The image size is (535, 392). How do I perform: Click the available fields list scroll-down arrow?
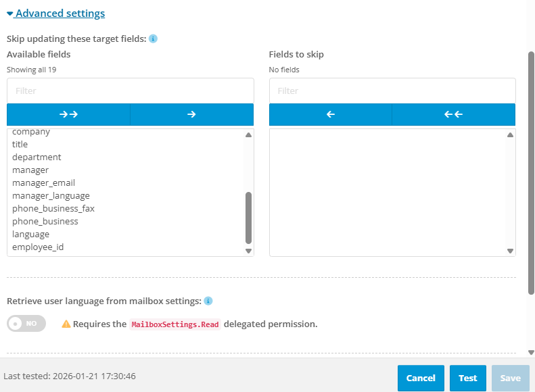click(249, 251)
